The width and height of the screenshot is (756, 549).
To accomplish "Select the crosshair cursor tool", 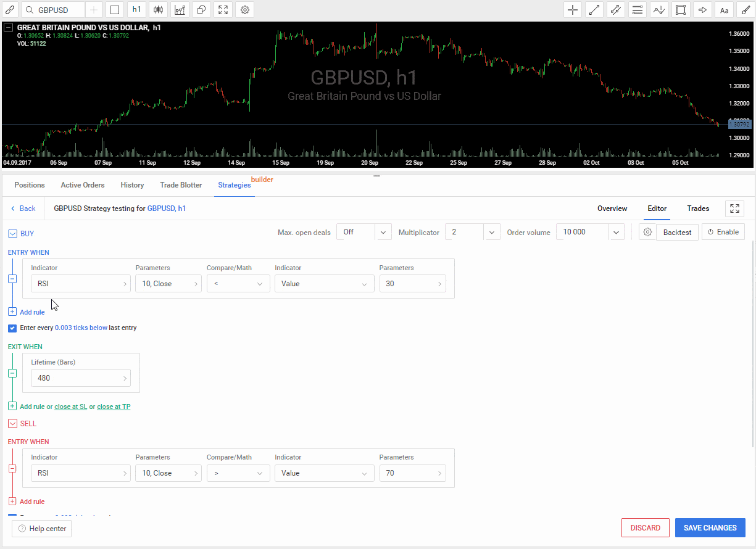I will point(573,10).
